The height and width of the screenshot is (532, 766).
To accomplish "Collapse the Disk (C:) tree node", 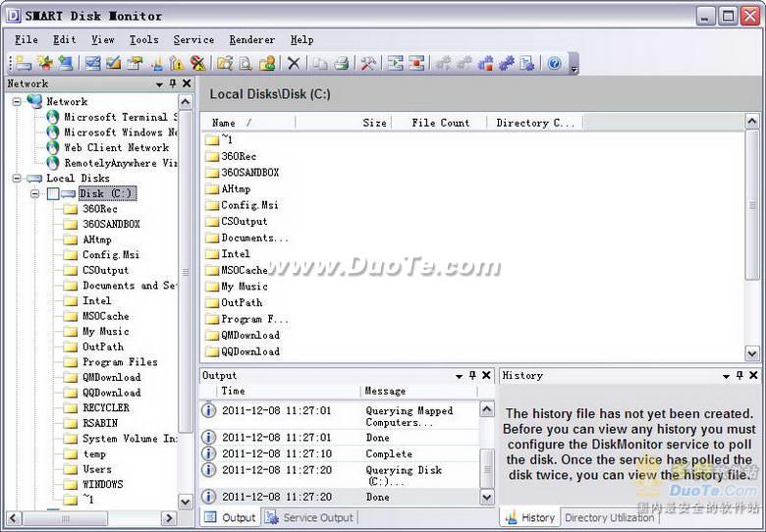I will pos(34,193).
